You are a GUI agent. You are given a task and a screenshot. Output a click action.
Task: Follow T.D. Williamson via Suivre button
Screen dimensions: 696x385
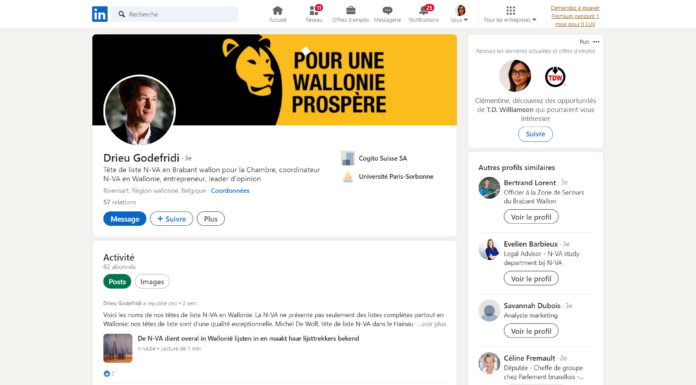pos(535,134)
